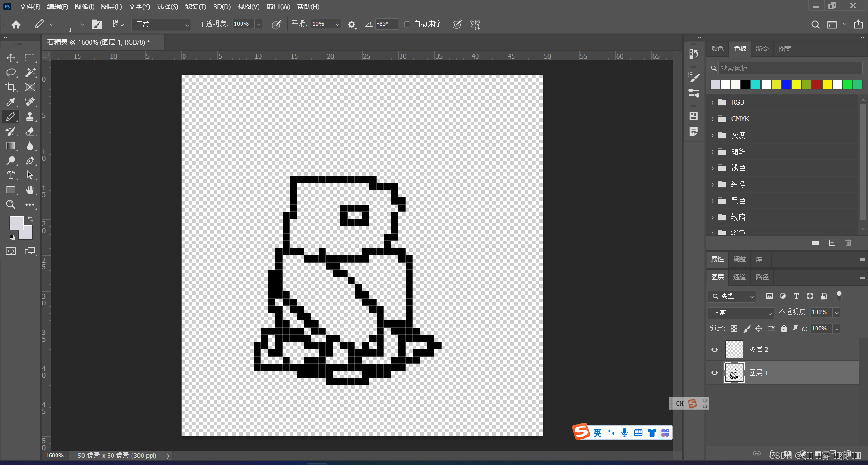Select the Zoom tool
868x465 pixels.
pyautogui.click(x=11, y=205)
